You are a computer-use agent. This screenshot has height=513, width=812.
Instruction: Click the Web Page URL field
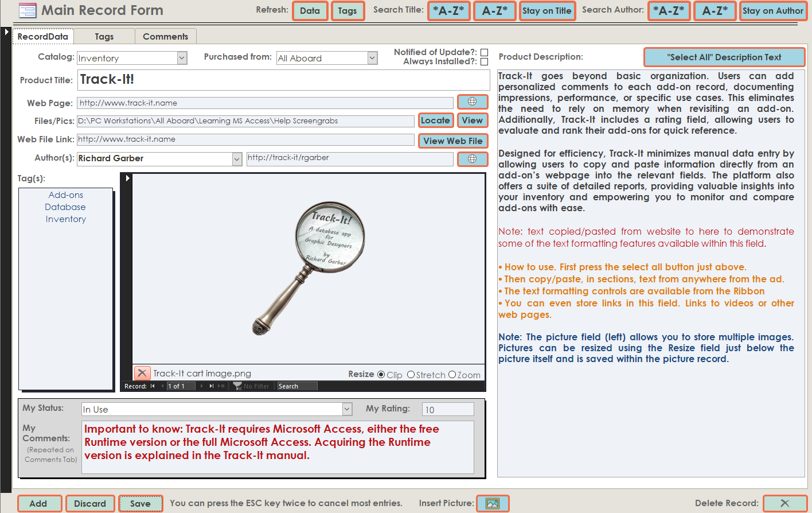pyautogui.click(x=265, y=103)
